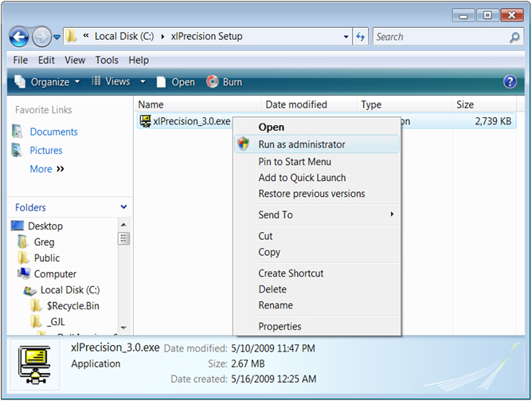Click the shield icon in context menu
The width and height of the screenshot is (532, 401).
(x=243, y=144)
